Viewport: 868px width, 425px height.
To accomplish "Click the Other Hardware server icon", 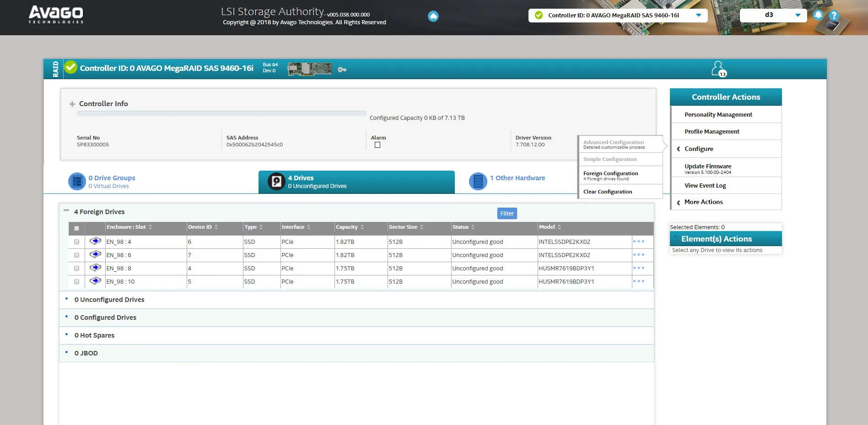I will click(478, 181).
